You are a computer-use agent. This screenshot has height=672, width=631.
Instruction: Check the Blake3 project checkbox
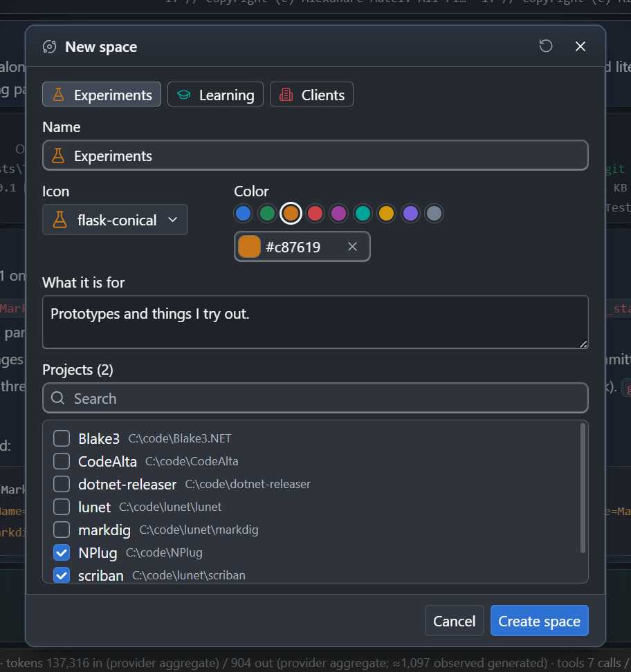62,438
